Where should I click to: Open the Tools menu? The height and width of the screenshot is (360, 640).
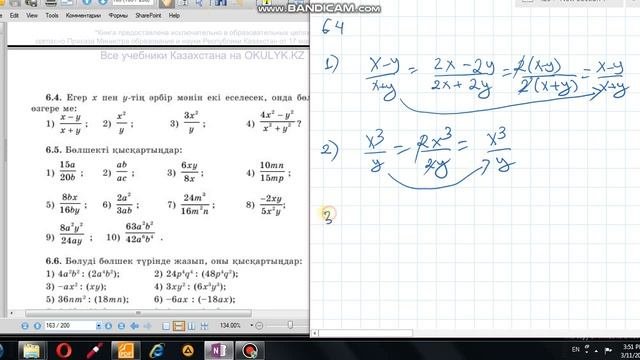pyautogui.click(x=52, y=16)
